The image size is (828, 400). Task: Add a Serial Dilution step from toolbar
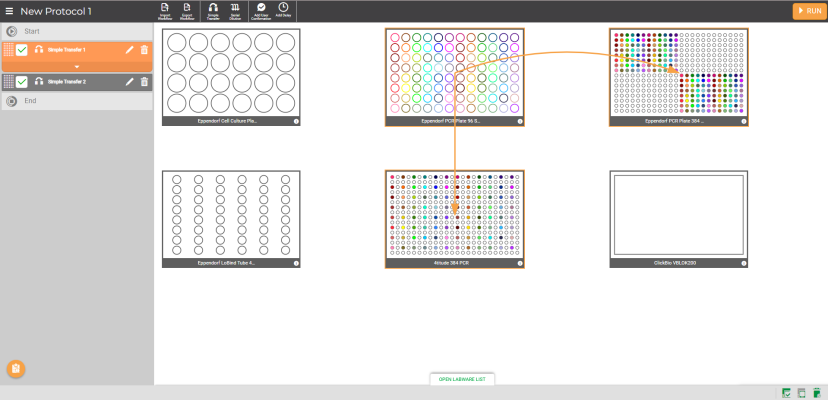click(x=235, y=10)
